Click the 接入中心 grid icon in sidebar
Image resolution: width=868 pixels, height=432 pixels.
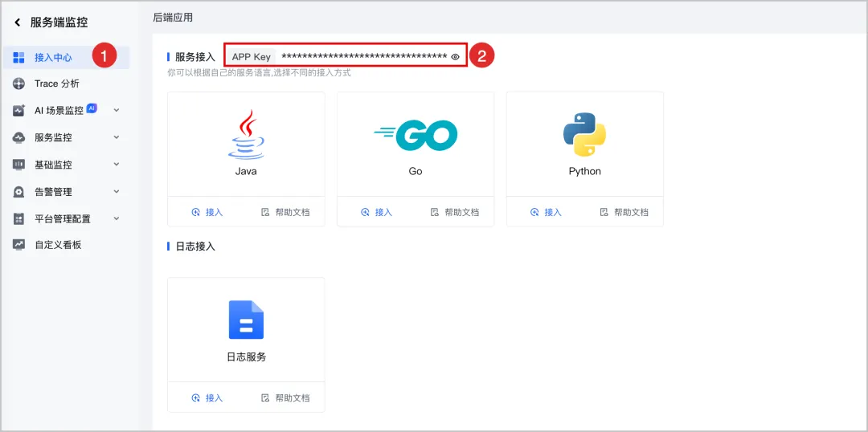tap(18, 58)
